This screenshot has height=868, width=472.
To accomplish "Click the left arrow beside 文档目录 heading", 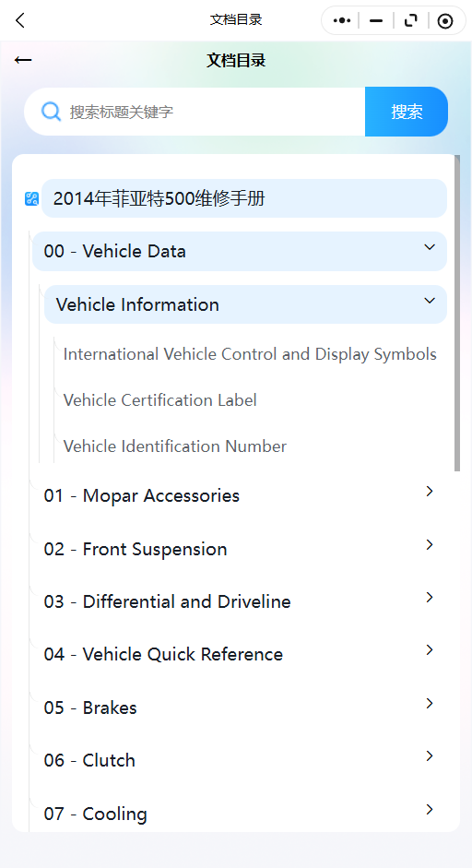I will (x=23, y=60).
